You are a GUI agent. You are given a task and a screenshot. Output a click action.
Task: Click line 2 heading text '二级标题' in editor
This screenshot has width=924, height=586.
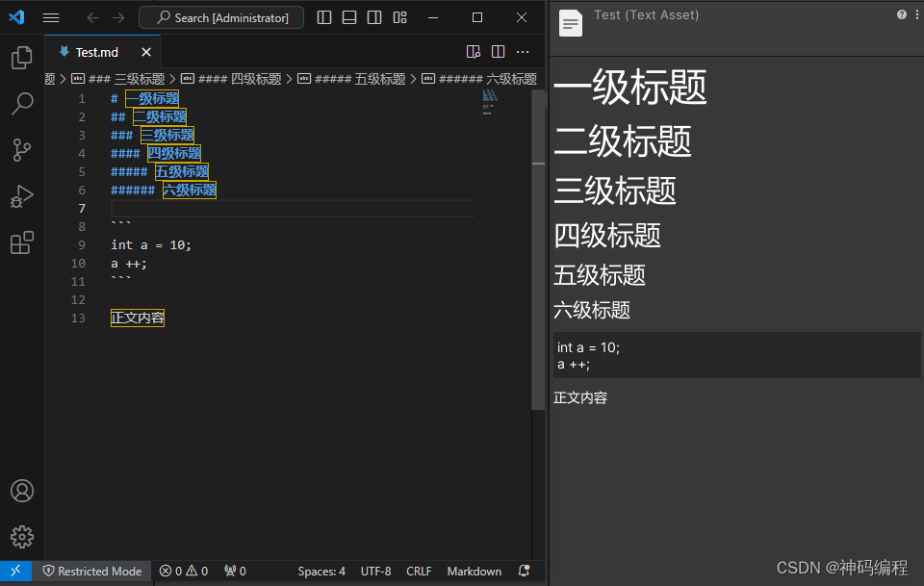pos(160,116)
